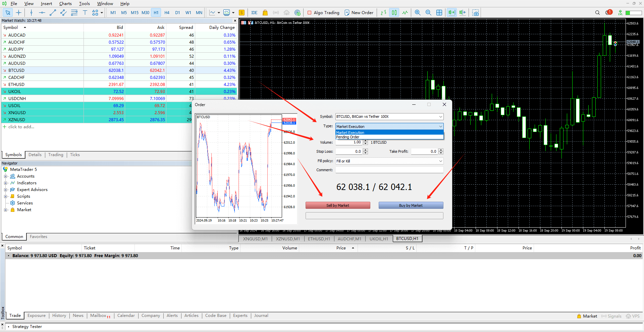
Task: Switch to line chart view
Action: [x=405, y=13]
